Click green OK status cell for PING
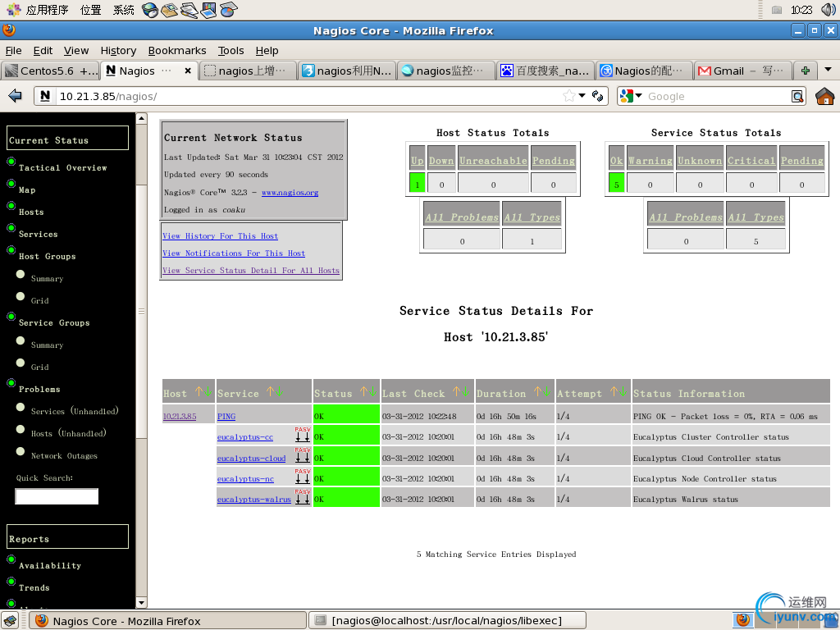 click(346, 414)
